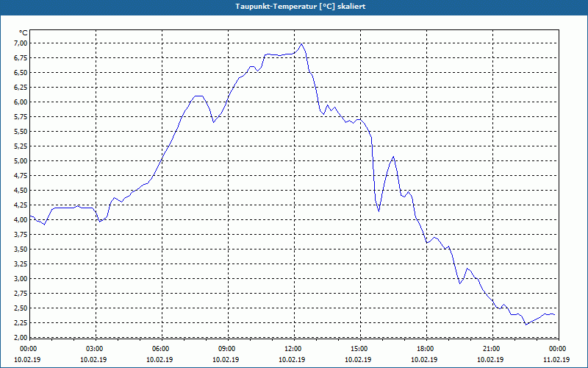Click the 5,00 y-axis value
Viewport: 588px width, 368px height.
pyautogui.click(x=21, y=161)
